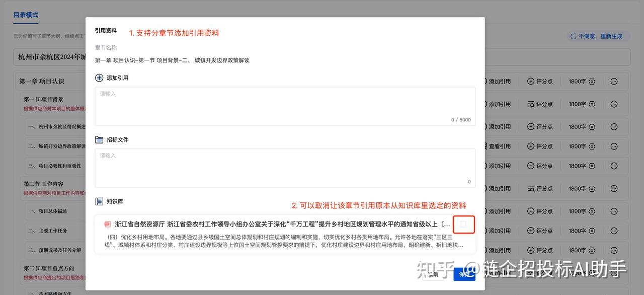Click 评分点 in the 项目总体描述 row
The height and width of the screenshot is (295, 644).
pos(540,211)
